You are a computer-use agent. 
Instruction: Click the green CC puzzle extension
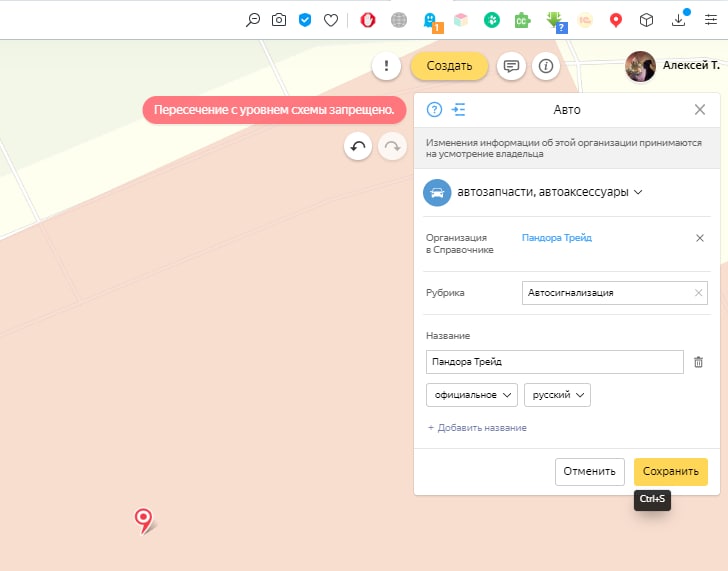click(522, 20)
